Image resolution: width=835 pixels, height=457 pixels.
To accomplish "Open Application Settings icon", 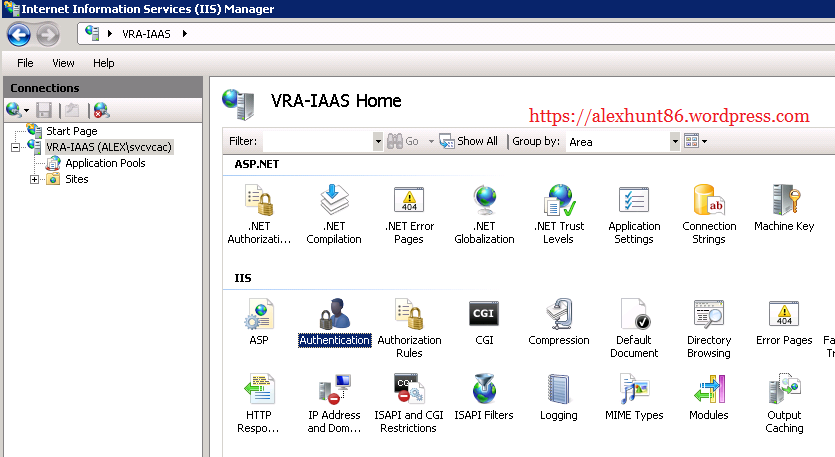I will pos(634,214).
